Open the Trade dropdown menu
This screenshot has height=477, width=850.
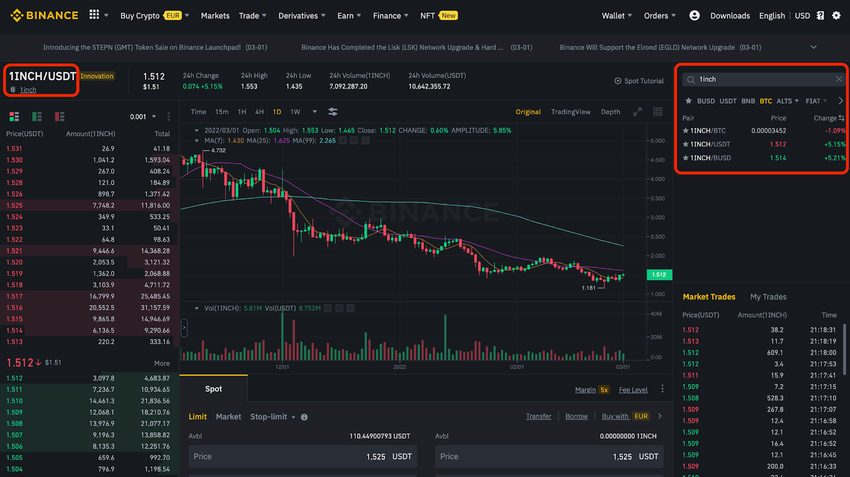253,16
